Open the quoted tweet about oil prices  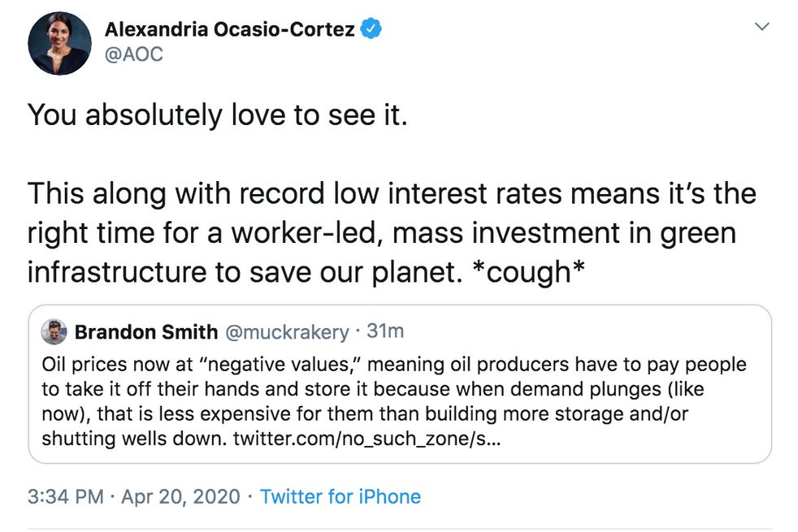(x=400, y=384)
